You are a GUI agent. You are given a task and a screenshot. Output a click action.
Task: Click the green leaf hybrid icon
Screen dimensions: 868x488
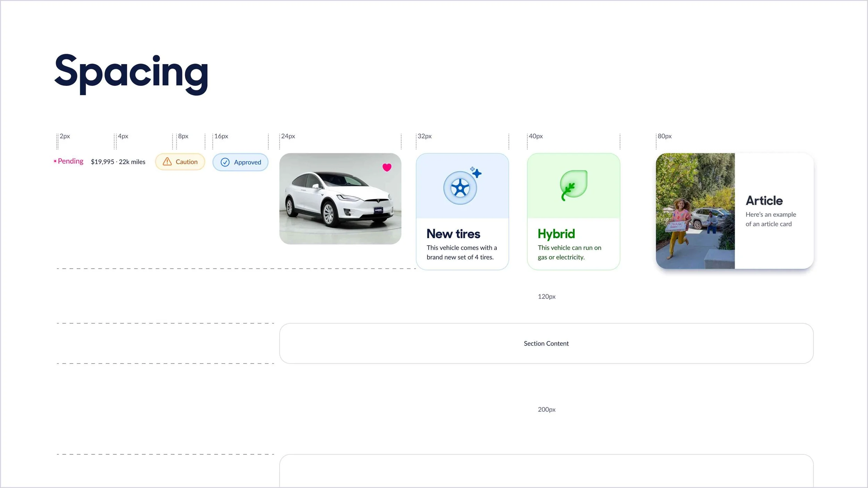pos(573,185)
